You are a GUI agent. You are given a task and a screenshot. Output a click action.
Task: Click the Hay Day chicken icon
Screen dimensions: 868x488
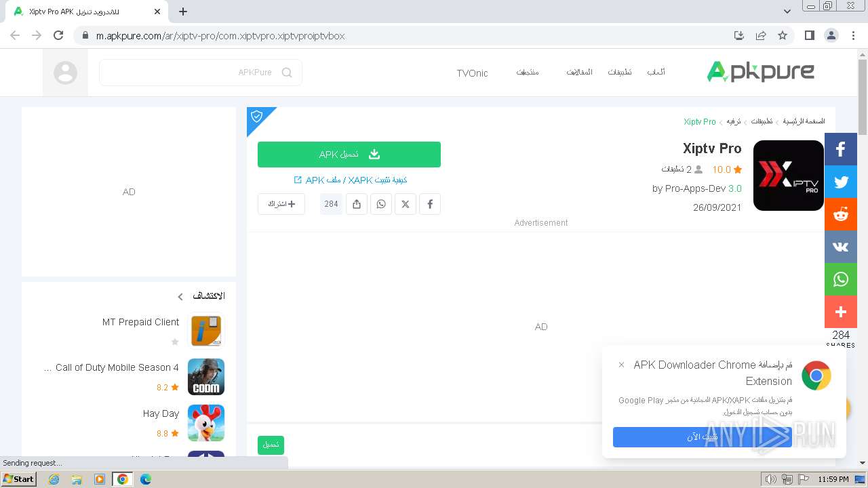205,423
